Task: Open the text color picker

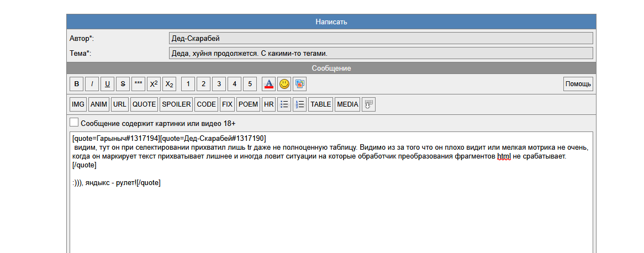Action: (x=268, y=84)
